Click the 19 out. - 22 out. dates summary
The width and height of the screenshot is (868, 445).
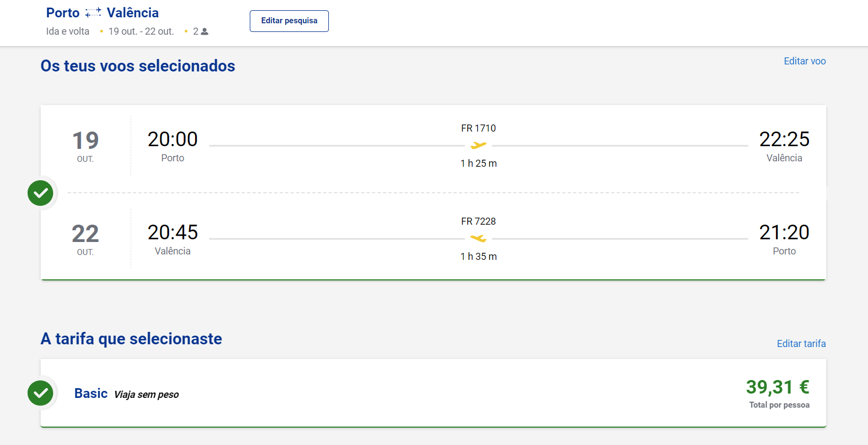141,31
